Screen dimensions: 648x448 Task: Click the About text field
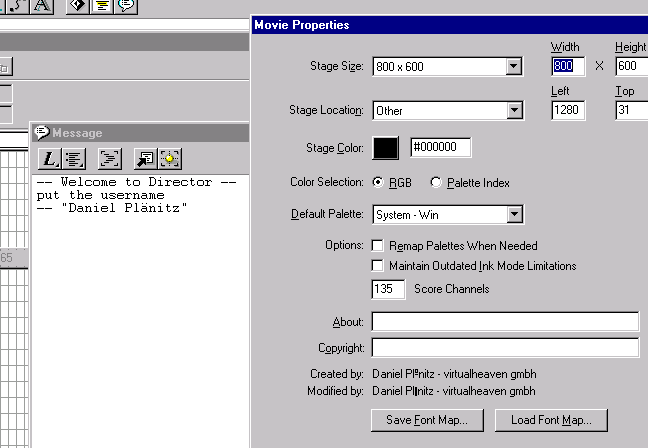point(505,322)
